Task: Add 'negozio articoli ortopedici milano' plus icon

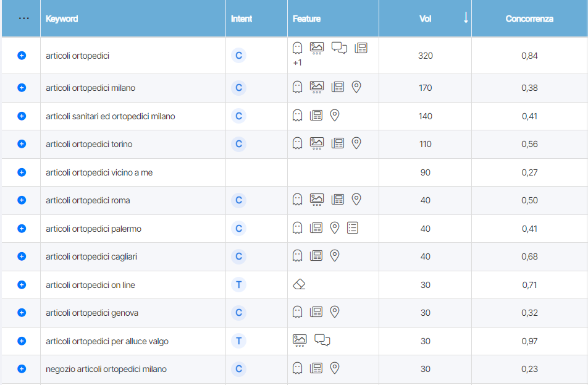Action: [22, 369]
